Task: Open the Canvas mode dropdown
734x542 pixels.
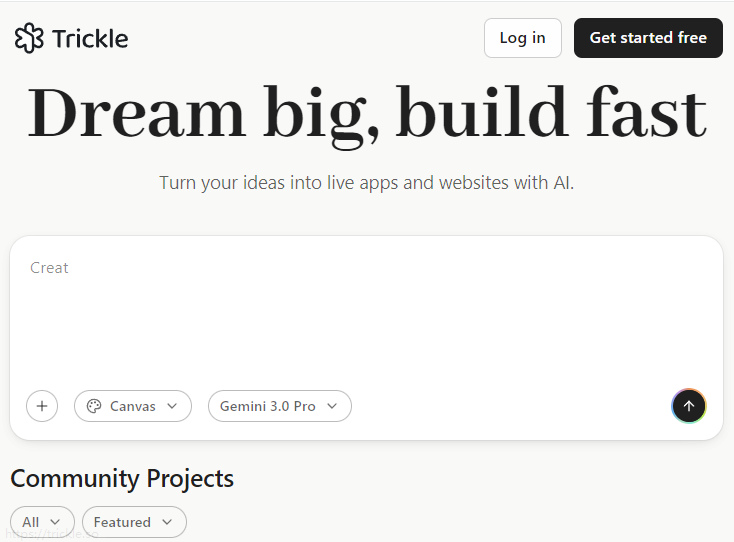Action: pos(133,406)
